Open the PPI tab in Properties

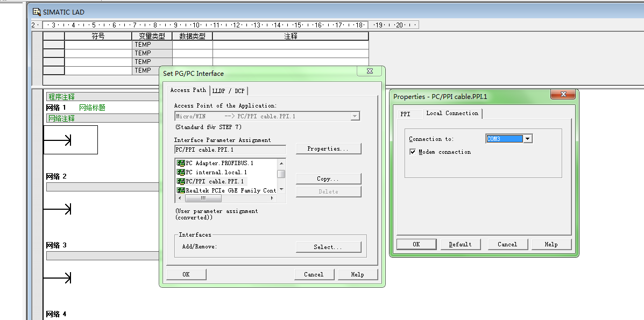point(405,114)
